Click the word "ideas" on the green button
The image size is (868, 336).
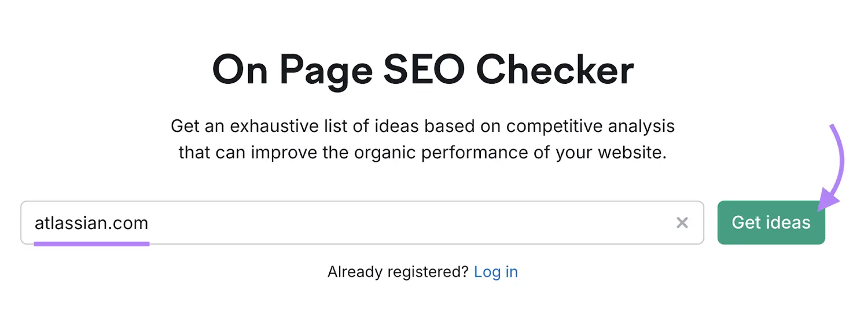click(791, 223)
